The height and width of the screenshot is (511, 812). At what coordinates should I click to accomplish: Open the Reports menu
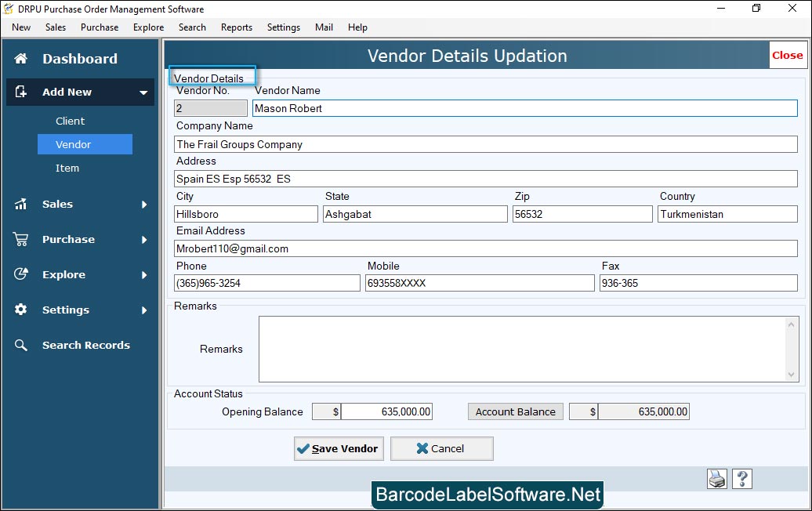click(x=236, y=27)
